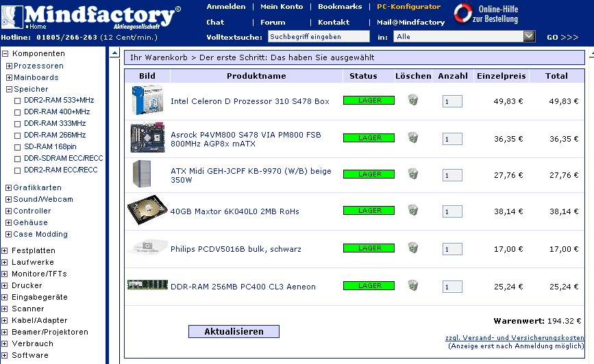Remove Philips PCDV5016B using trash icon

click(x=413, y=248)
